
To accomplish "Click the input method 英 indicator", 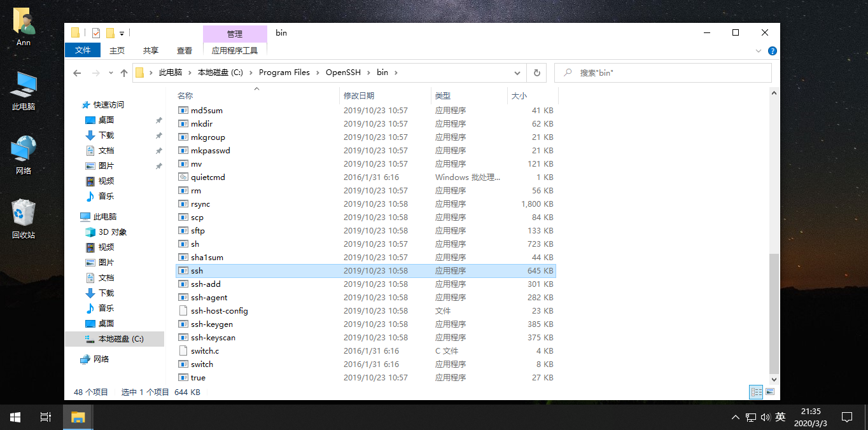I will (x=780, y=417).
